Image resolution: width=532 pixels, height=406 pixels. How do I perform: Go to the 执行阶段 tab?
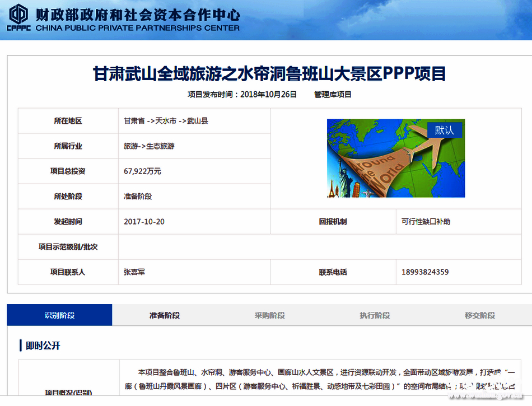point(375,315)
